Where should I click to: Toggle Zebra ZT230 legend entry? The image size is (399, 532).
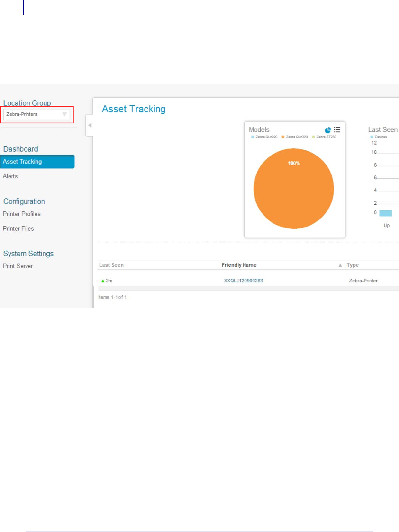coord(324,137)
